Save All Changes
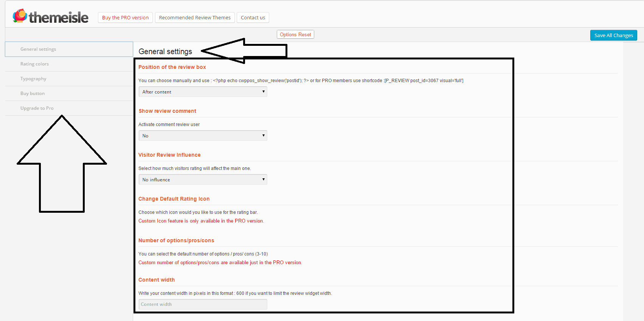644x321 pixels. coord(613,35)
